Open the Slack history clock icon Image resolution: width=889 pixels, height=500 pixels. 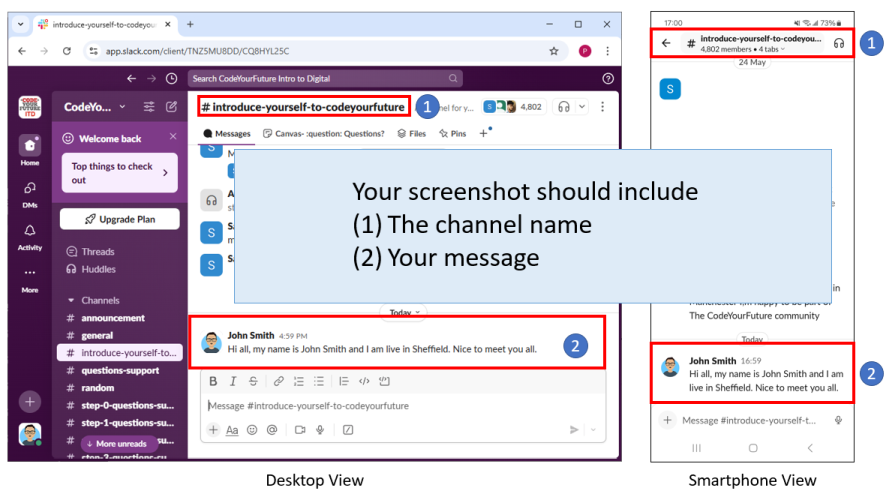pyautogui.click(x=171, y=78)
